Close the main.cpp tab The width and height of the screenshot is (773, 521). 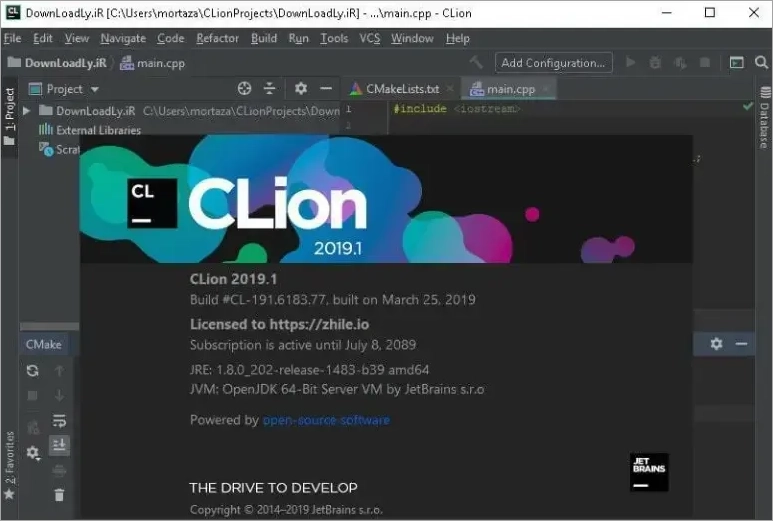pyautogui.click(x=545, y=89)
